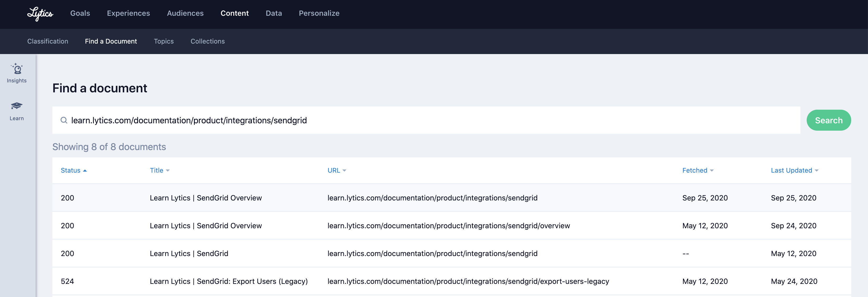This screenshot has height=297, width=868.
Task: Open the Insights sidebar icon
Action: click(17, 69)
